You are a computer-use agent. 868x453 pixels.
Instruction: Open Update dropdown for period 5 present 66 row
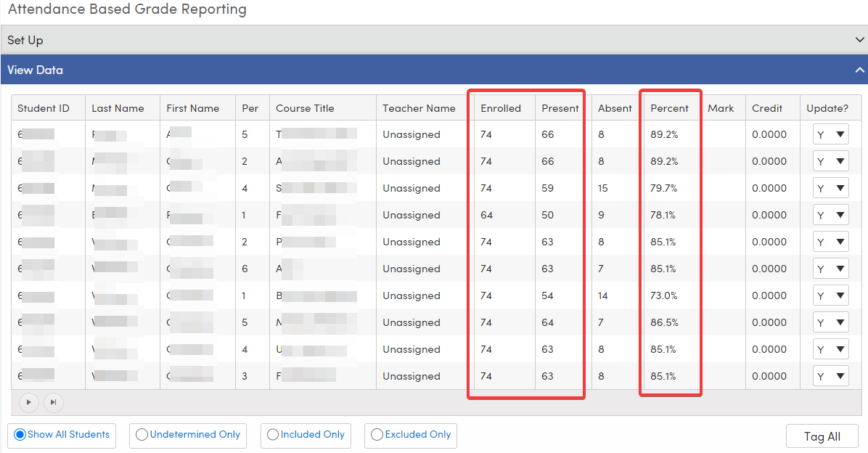(x=830, y=134)
